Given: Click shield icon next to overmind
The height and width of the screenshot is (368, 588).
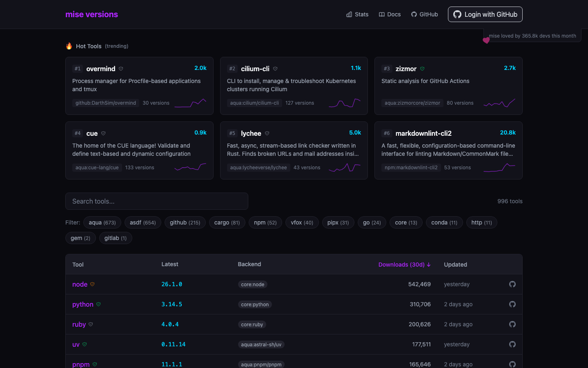Looking at the screenshot, I should (x=121, y=69).
